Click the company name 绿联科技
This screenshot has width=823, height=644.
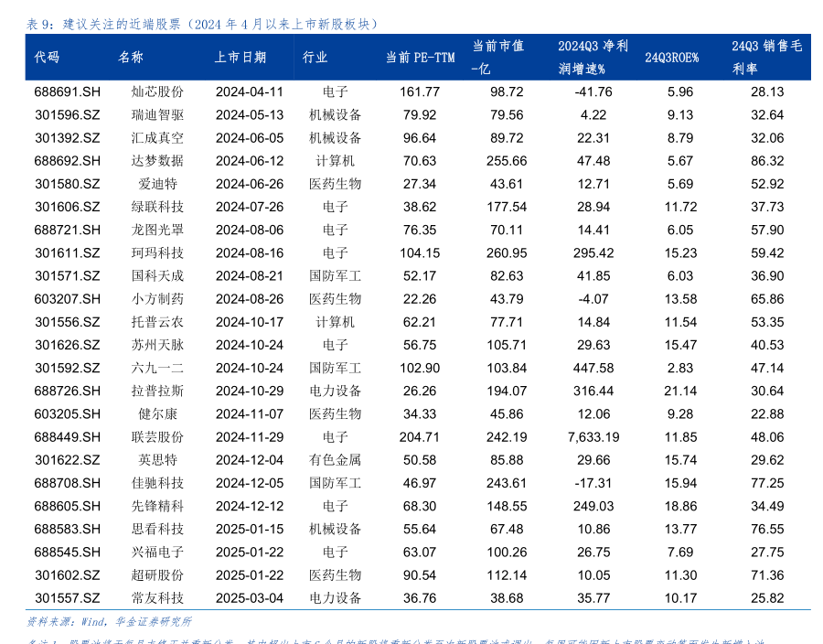pos(157,207)
